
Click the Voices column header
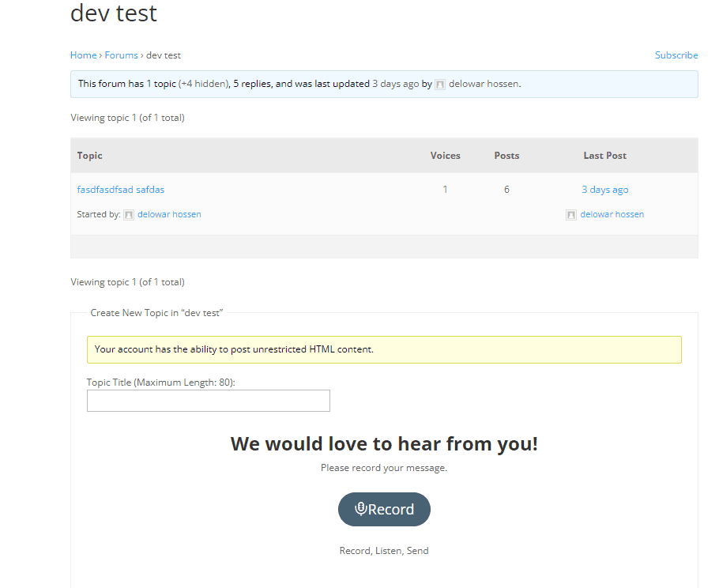446,156
